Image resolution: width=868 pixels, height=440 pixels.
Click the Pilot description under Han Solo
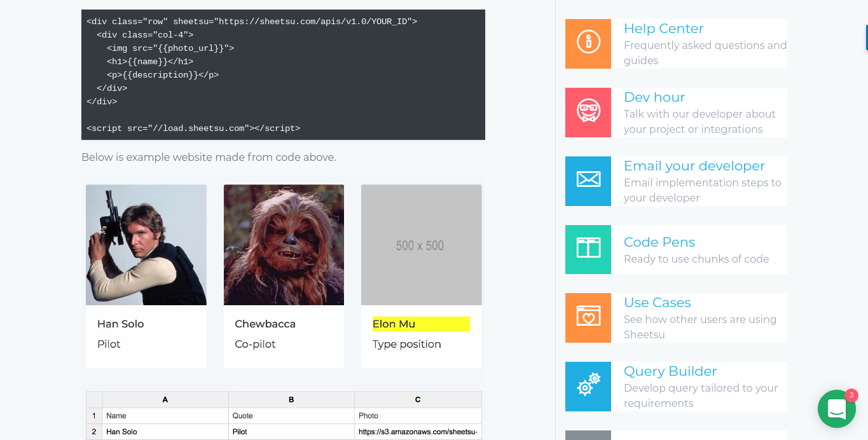[x=109, y=344]
